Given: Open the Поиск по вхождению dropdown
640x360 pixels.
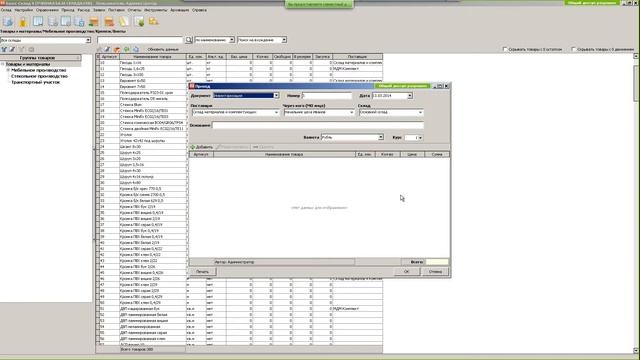Looking at the screenshot, I should click(x=284, y=40).
